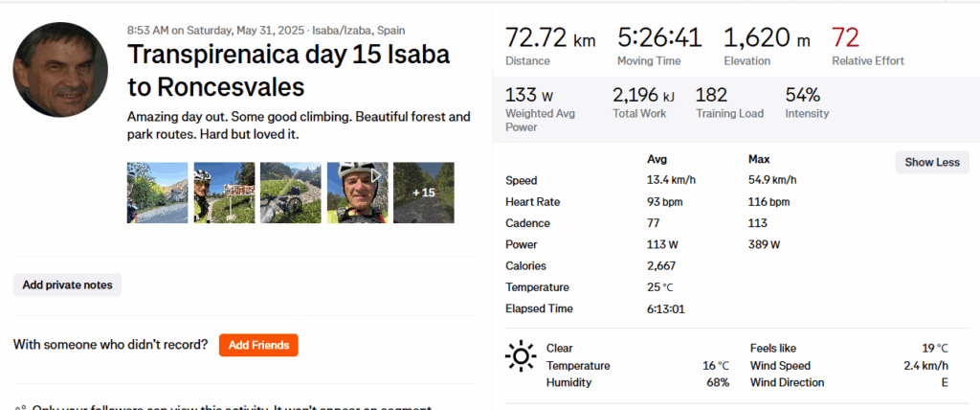
Task: Click the athlete profile avatar photo
Action: (x=60, y=69)
